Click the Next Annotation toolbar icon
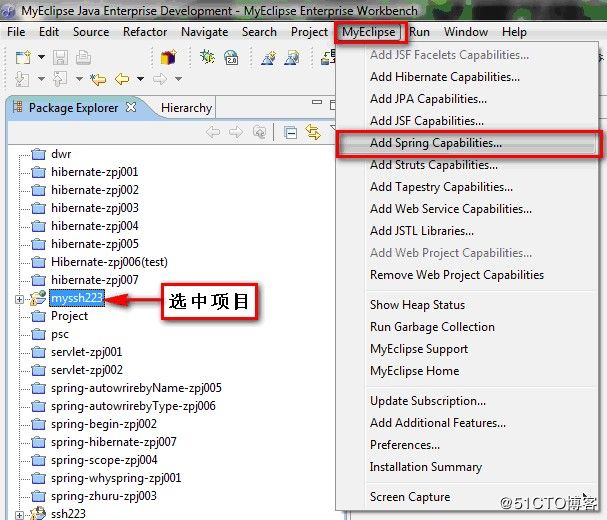This screenshot has height=520, width=607. pyautogui.click(x=22, y=79)
